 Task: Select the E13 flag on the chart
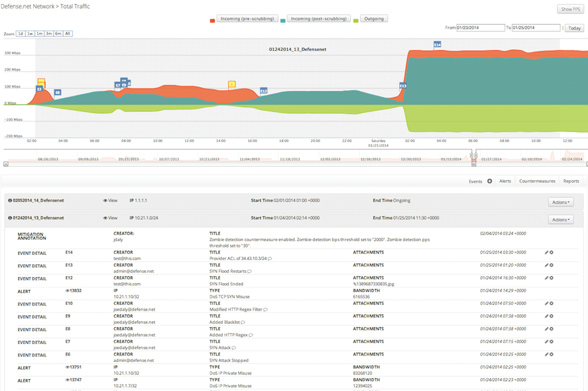point(403,86)
